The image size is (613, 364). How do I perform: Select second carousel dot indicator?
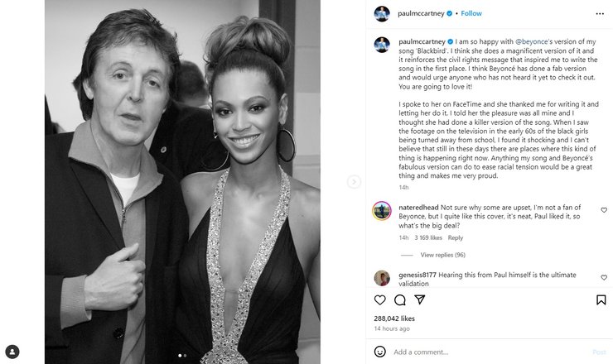coord(186,356)
